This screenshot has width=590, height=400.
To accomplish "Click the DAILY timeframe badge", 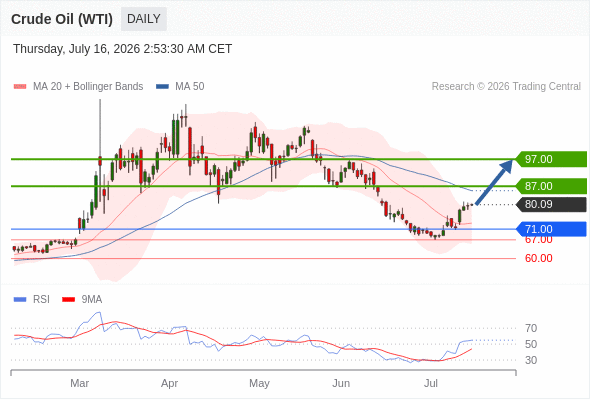I will tap(144, 19).
